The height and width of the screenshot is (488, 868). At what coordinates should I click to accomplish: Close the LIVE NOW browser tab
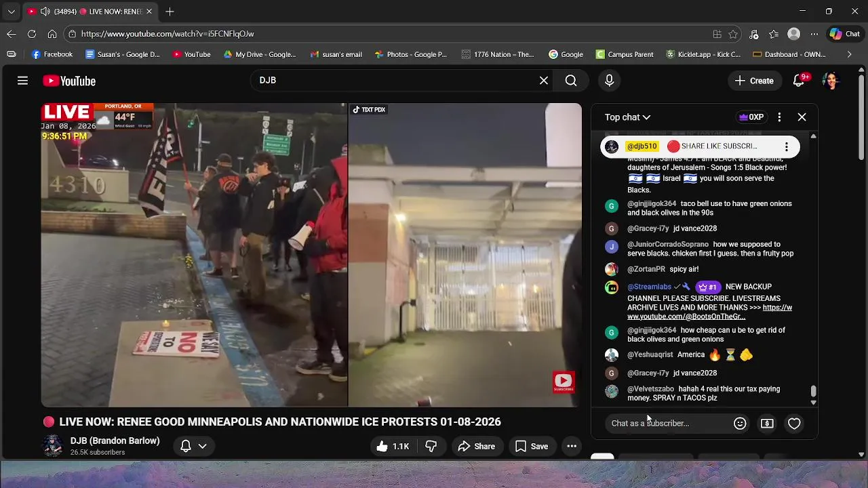pyautogui.click(x=149, y=12)
